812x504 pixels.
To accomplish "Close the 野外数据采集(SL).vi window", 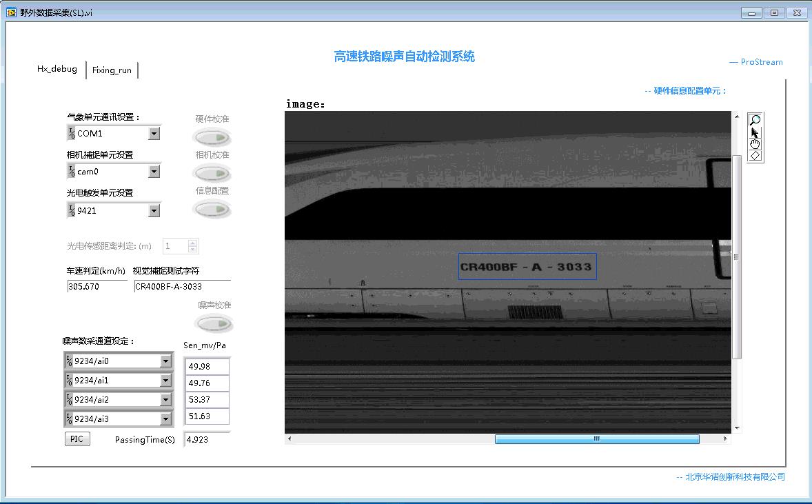I will [797, 13].
